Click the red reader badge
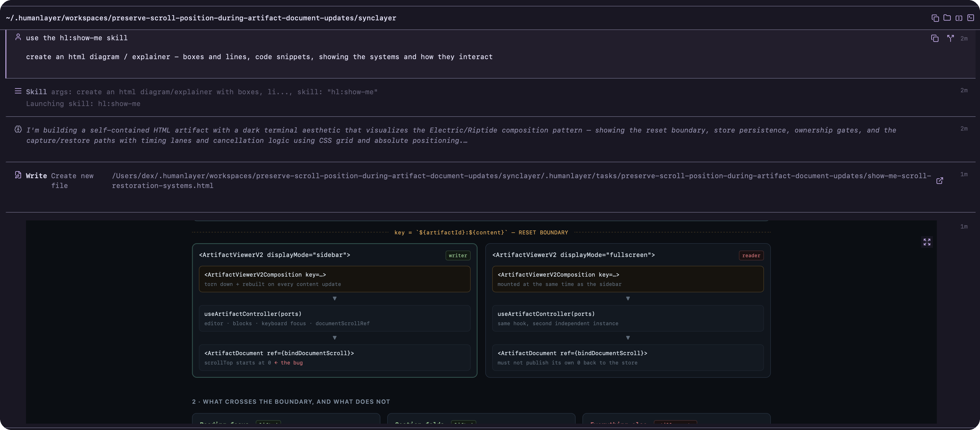 tap(751, 255)
